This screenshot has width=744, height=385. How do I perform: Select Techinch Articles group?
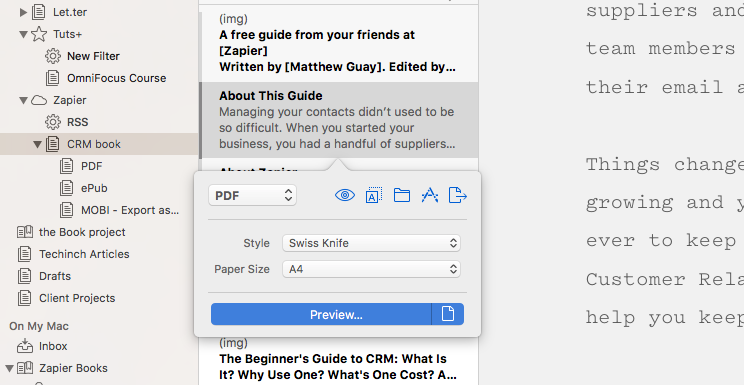click(84, 254)
